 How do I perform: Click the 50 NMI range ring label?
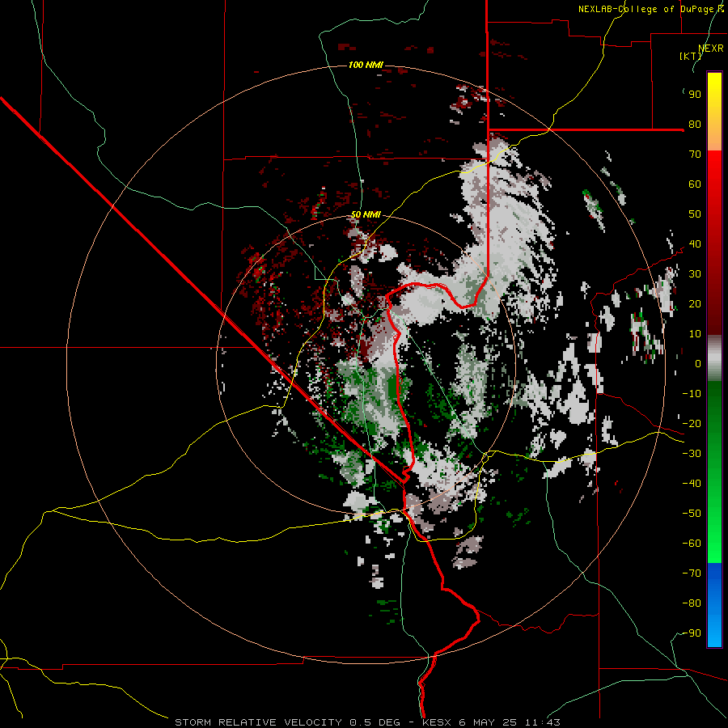tap(366, 214)
